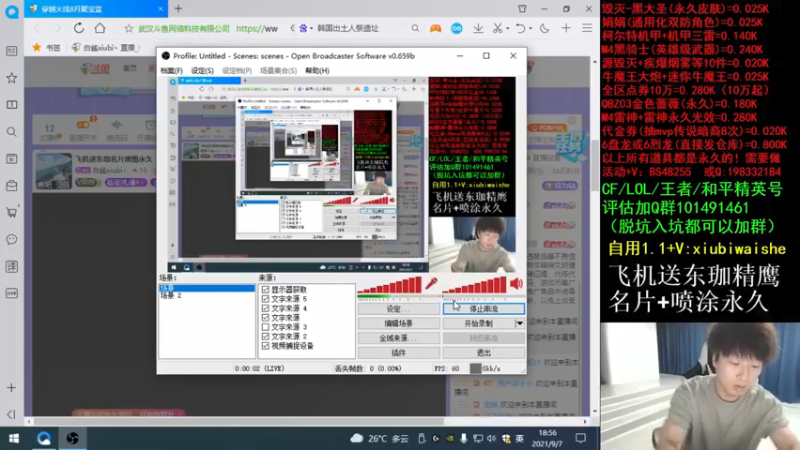The height and width of the screenshot is (450, 800).
Task: Reload the page in the browser
Action: 79,28
